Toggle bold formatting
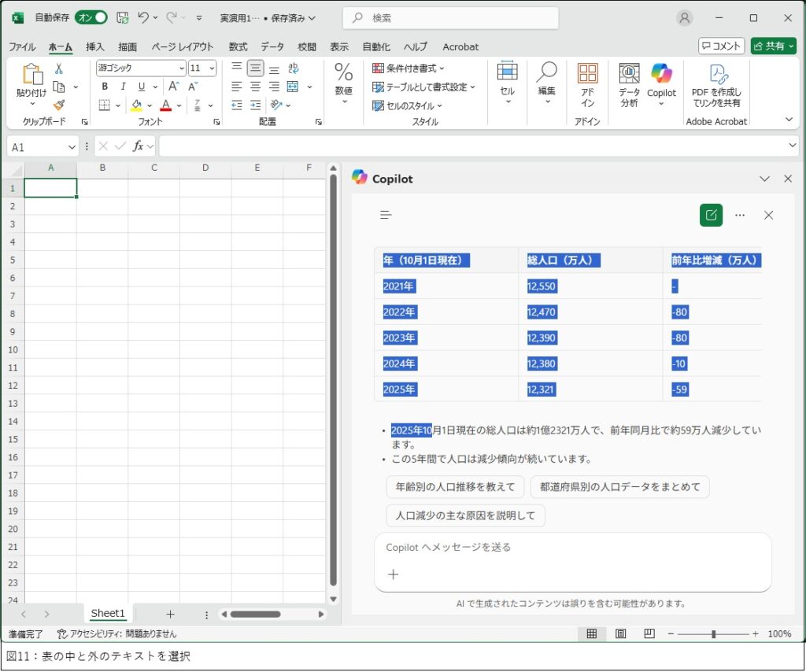Image resolution: width=806 pixels, height=672 pixels. [x=105, y=87]
